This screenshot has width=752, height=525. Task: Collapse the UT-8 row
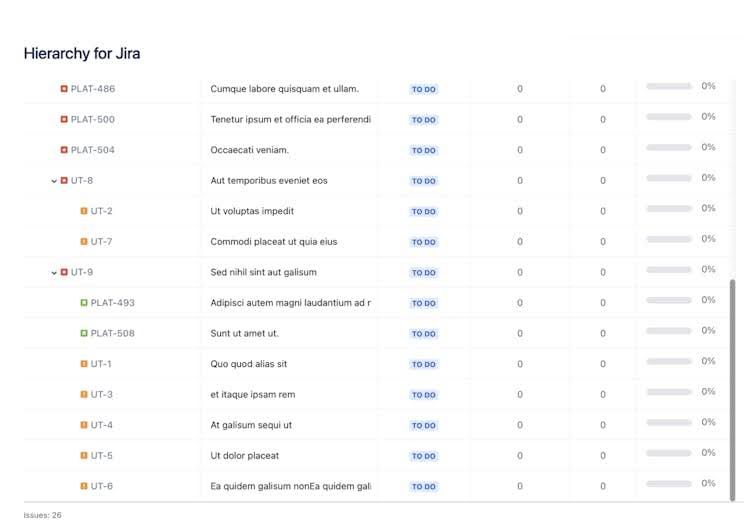pos(54,181)
